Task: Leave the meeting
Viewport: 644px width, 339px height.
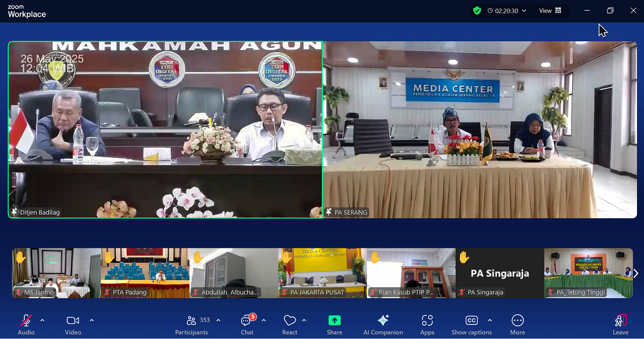Action: pos(620,324)
